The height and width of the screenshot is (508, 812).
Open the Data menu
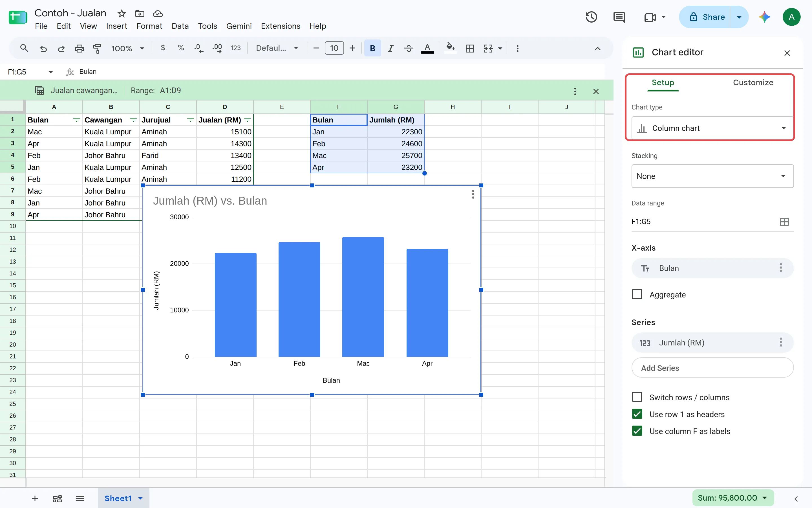180,26
